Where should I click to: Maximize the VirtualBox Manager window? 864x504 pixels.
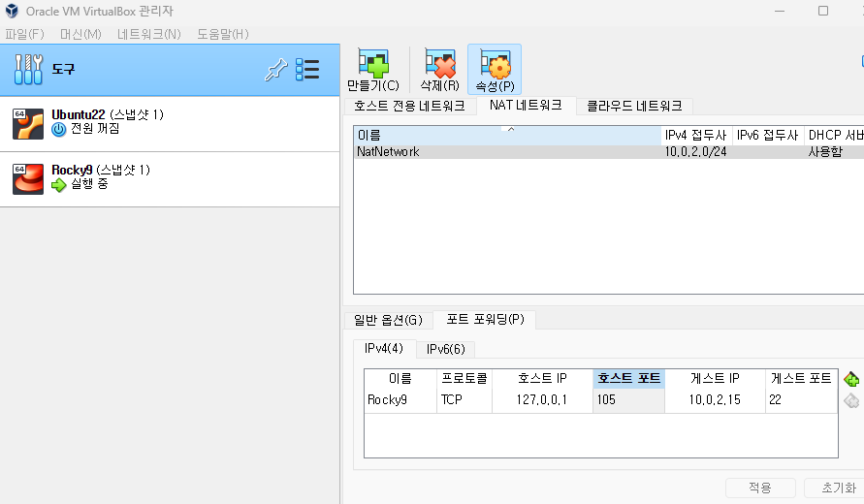pyautogui.click(x=822, y=11)
